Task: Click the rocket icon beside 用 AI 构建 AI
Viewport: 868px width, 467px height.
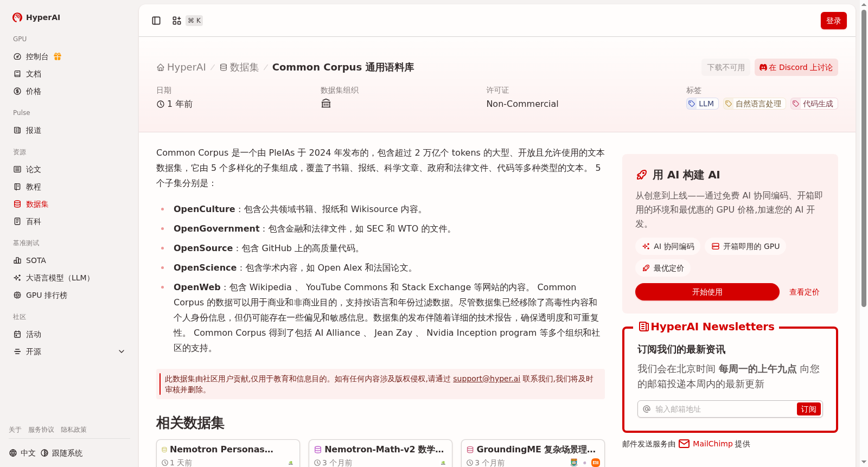Action: click(641, 175)
